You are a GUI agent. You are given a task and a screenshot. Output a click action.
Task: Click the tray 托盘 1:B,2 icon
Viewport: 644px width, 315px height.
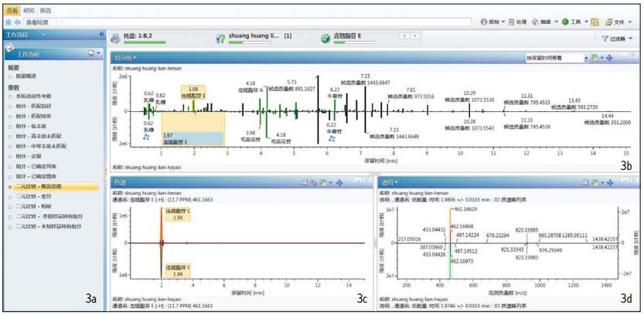click(117, 37)
